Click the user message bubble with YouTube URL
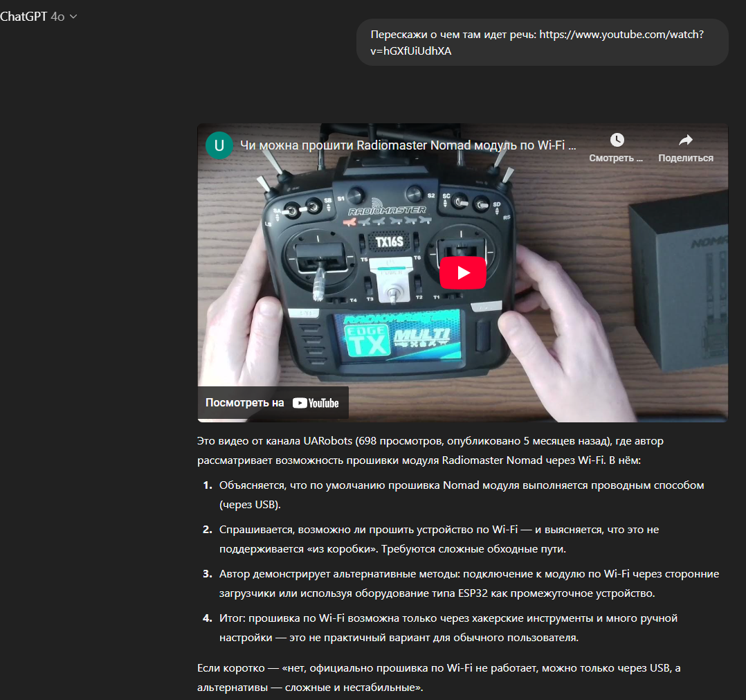The height and width of the screenshot is (700, 746). 542,42
